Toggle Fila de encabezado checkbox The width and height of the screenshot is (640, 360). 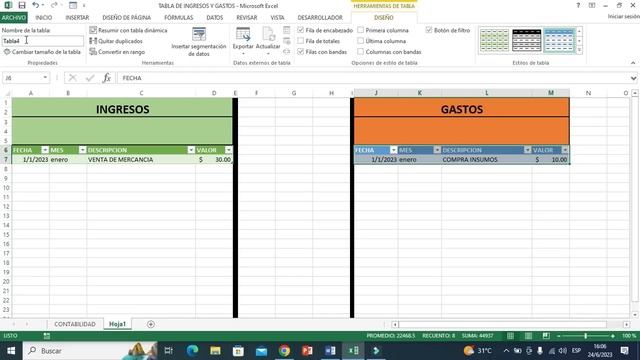tap(301, 30)
